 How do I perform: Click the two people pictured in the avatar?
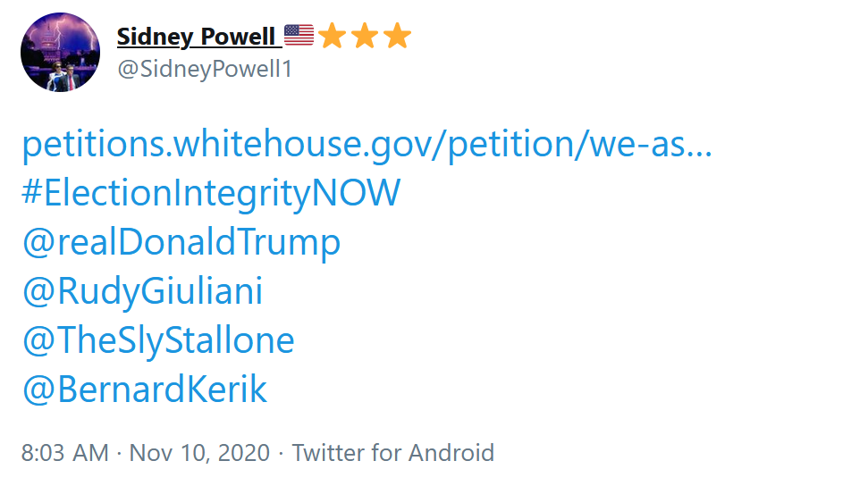tap(63, 77)
